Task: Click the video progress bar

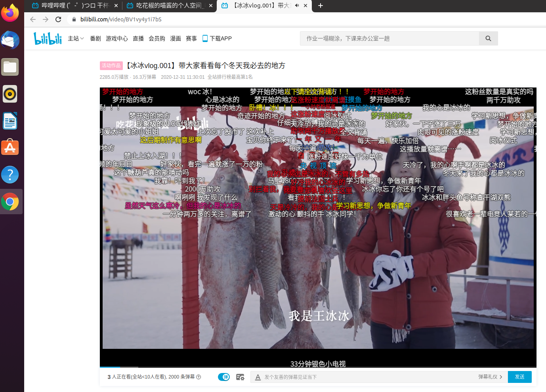Action: tap(317, 367)
